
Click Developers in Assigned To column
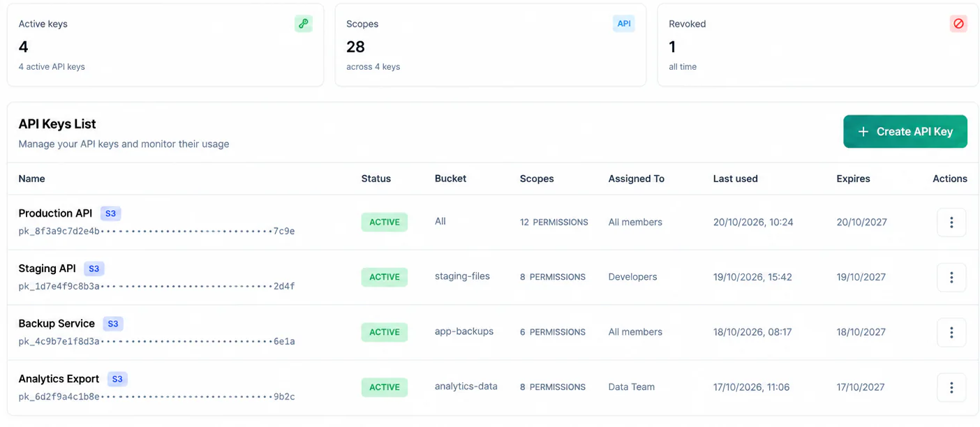[632, 277]
